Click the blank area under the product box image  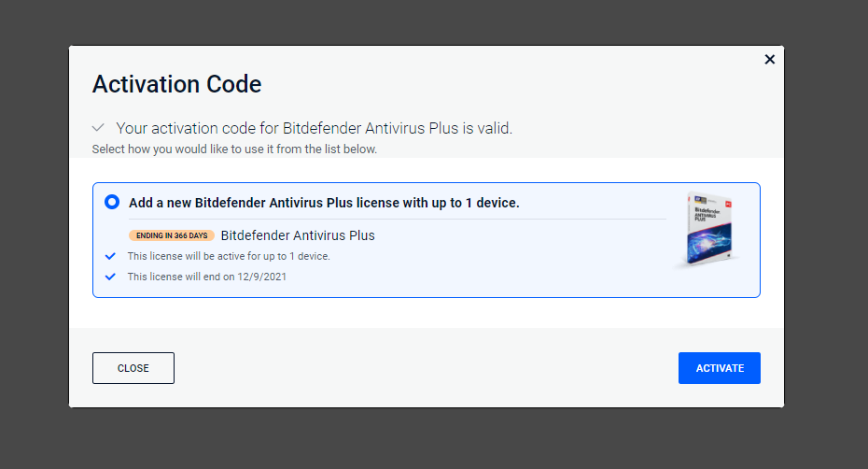tap(708, 284)
